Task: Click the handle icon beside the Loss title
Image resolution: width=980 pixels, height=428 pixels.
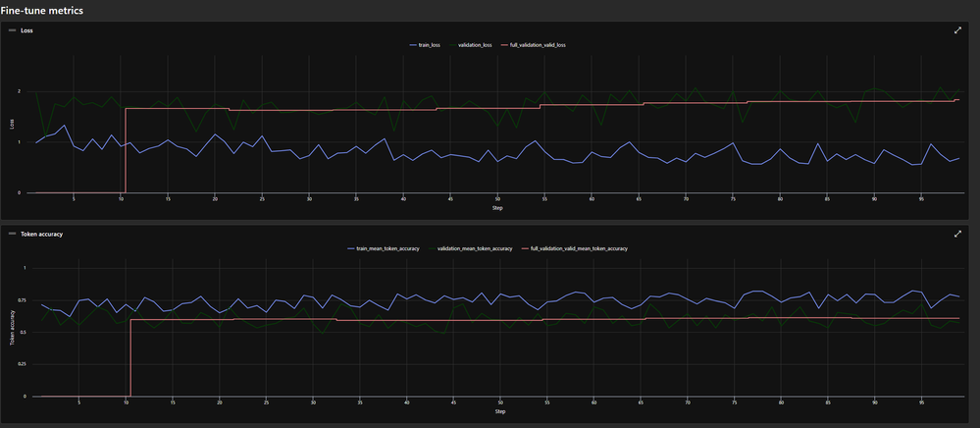Action: [x=12, y=30]
